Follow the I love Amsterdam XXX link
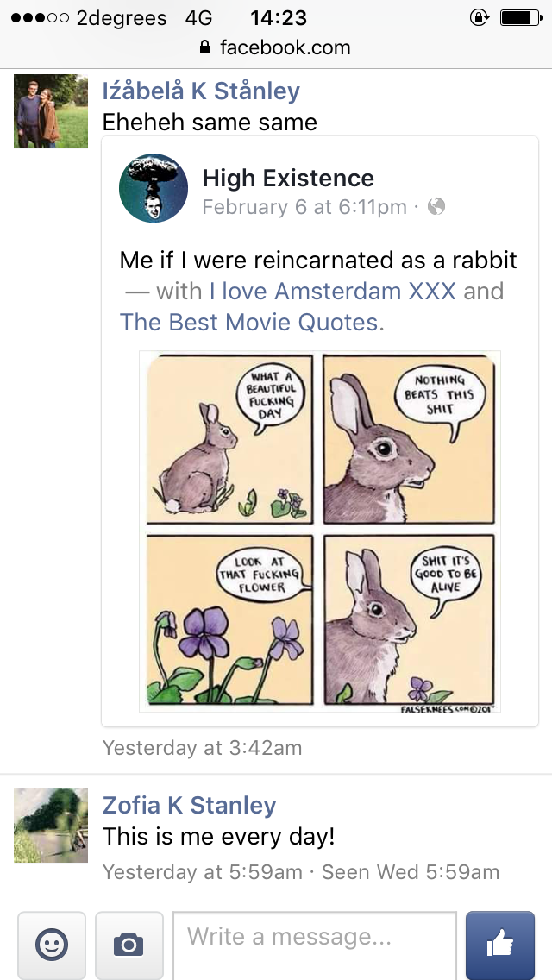The image size is (552, 980). click(332, 291)
